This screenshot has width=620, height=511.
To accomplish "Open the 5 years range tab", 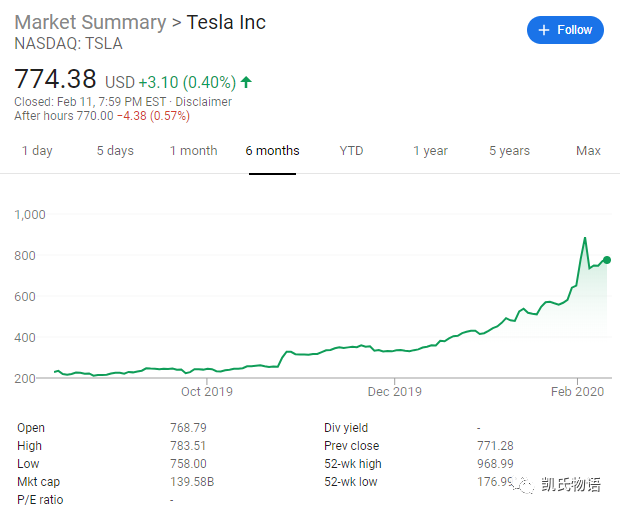I will pos(509,151).
